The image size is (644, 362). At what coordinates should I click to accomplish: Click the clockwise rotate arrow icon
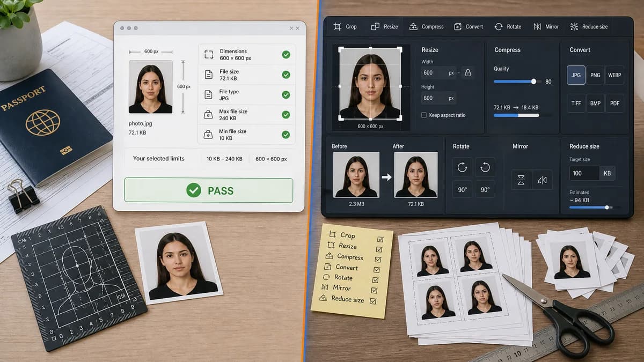click(x=462, y=167)
